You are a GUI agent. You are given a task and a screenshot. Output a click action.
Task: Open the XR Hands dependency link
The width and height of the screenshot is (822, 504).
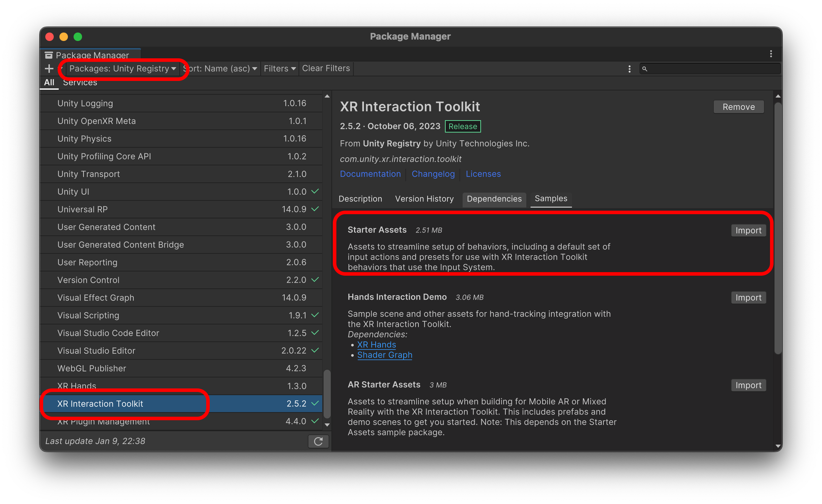coord(376,345)
